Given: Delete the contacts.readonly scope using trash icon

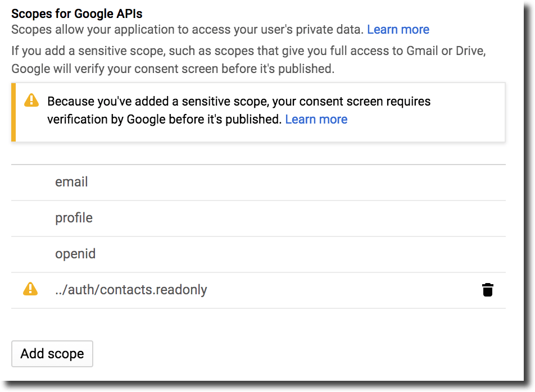Looking at the screenshot, I should 487,290.
